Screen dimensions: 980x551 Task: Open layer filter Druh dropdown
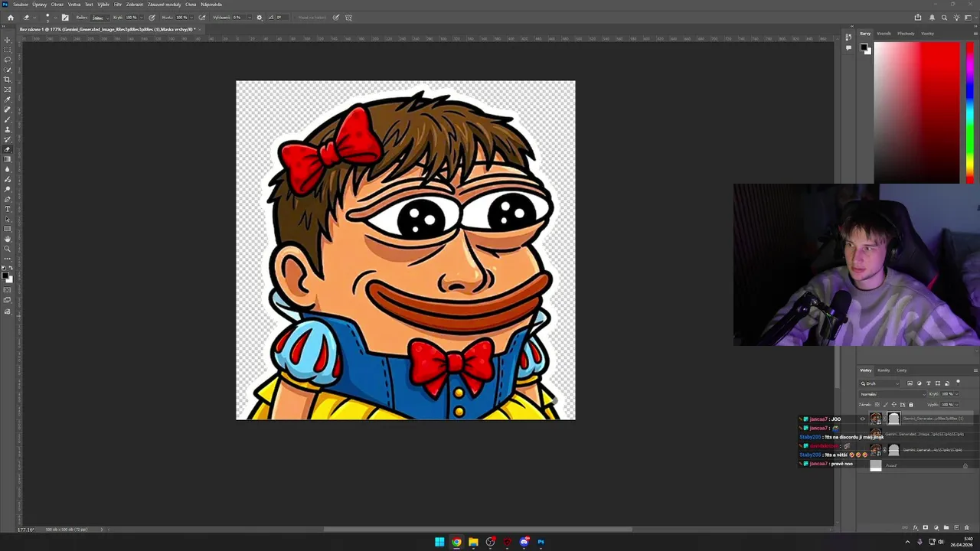tap(879, 383)
